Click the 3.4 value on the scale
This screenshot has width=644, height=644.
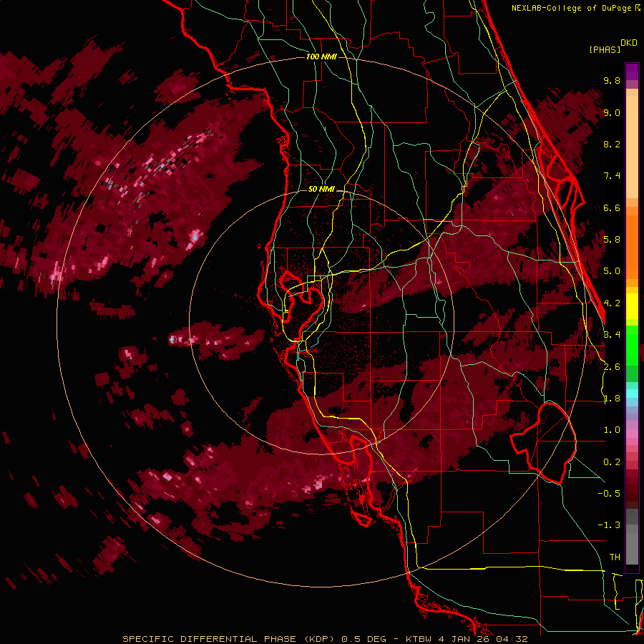point(612,335)
